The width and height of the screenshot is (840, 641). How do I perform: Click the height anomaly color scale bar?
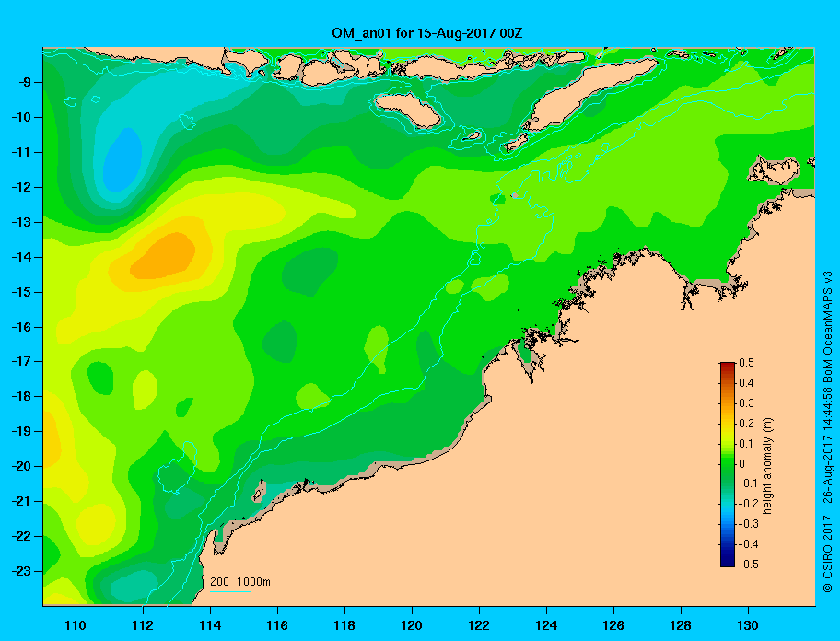click(728, 464)
